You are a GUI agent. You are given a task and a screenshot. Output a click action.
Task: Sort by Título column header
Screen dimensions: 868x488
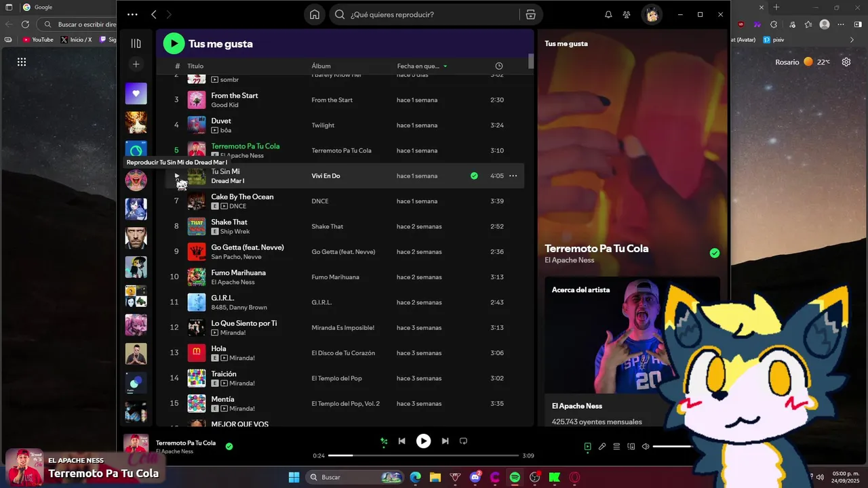click(x=195, y=66)
